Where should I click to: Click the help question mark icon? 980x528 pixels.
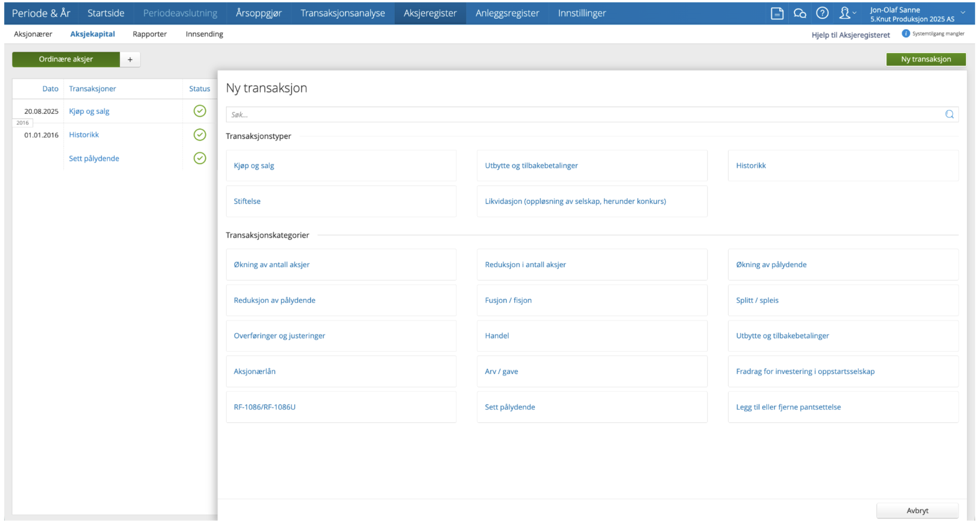pyautogui.click(x=822, y=13)
